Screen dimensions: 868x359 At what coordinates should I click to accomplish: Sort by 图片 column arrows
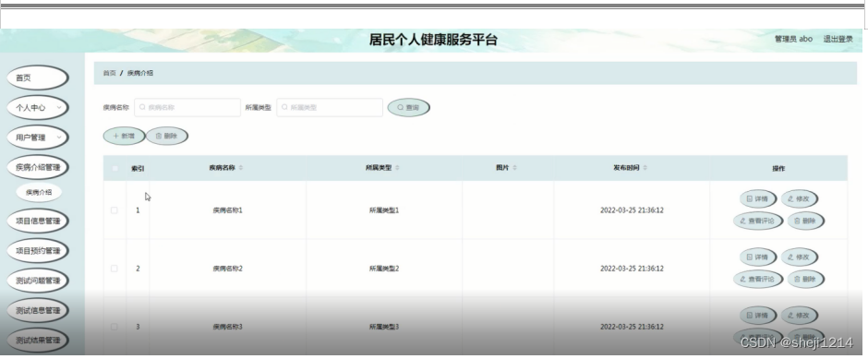coord(515,168)
